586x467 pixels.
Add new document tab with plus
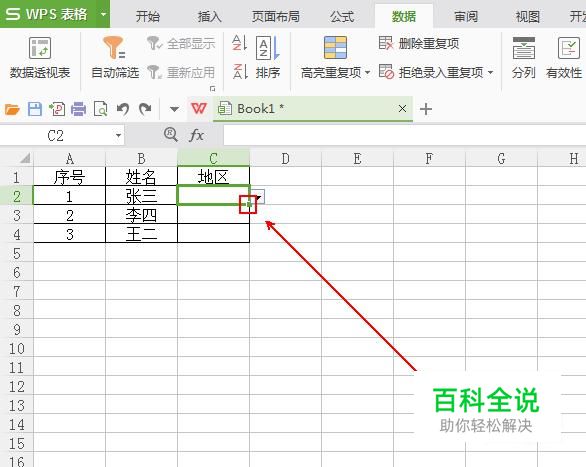pyautogui.click(x=426, y=109)
